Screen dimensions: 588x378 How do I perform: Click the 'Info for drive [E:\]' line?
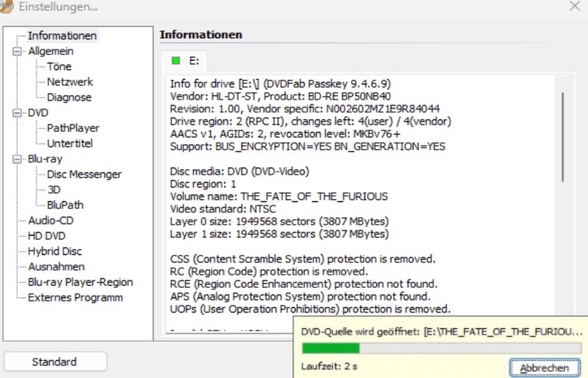click(x=280, y=84)
